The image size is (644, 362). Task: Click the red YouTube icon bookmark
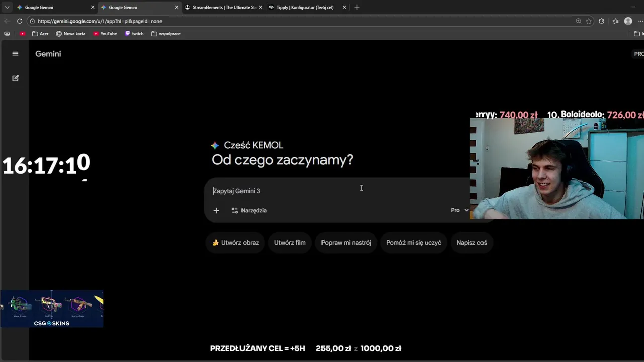(22, 34)
